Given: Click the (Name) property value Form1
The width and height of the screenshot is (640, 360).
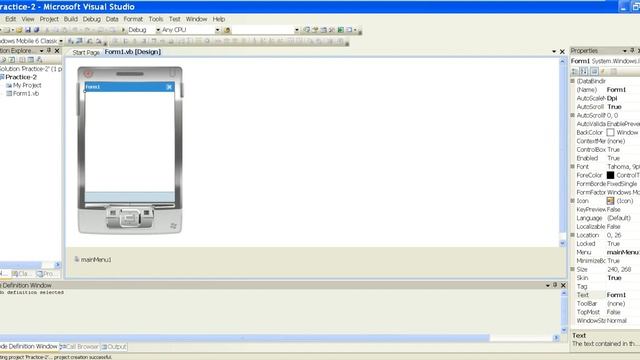Looking at the screenshot, I should [x=616, y=90].
